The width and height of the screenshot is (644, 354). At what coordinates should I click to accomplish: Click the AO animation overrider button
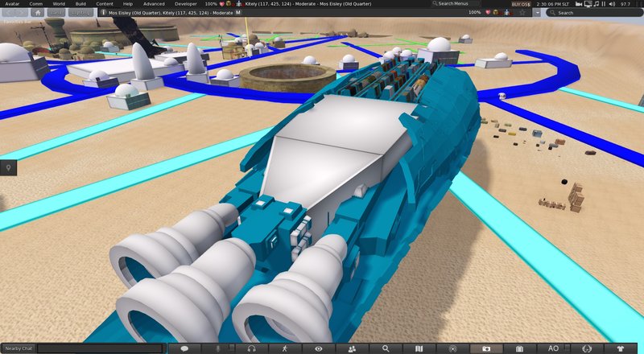point(553,348)
